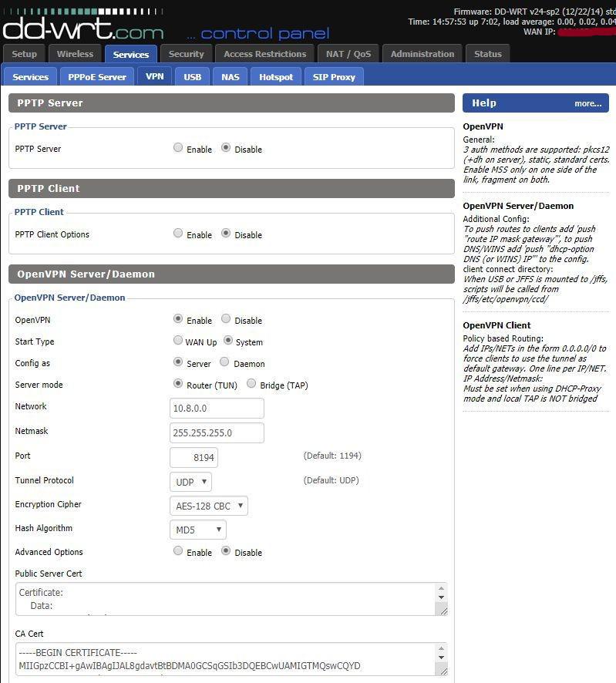Open the SIP Proxy sub-tab
This screenshot has width=616, height=683.
click(x=334, y=76)
